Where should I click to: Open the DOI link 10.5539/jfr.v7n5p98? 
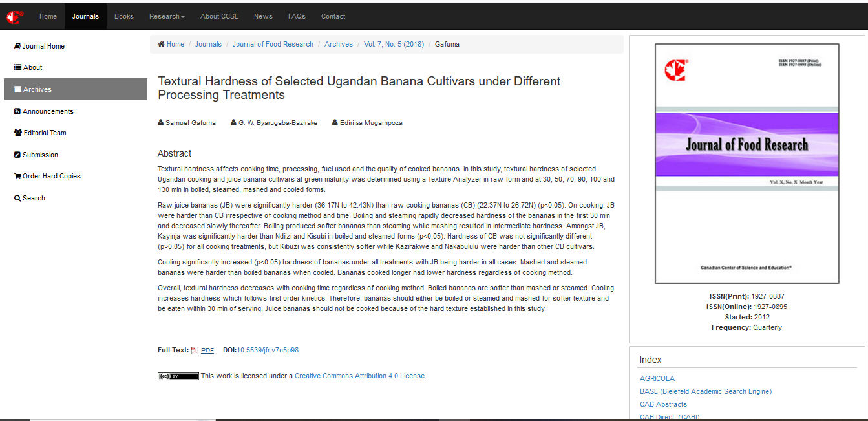[268, 350]
